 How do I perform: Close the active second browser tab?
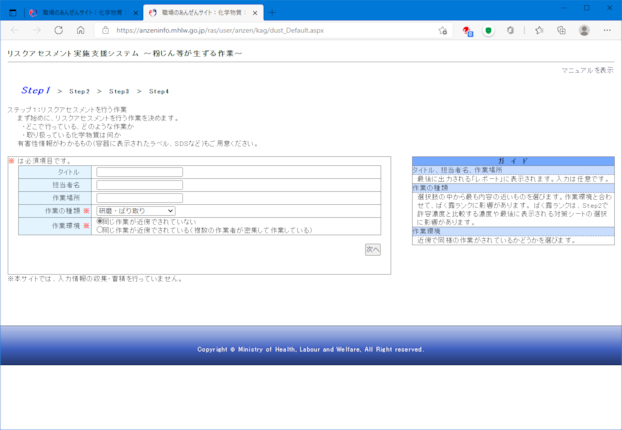255,13
